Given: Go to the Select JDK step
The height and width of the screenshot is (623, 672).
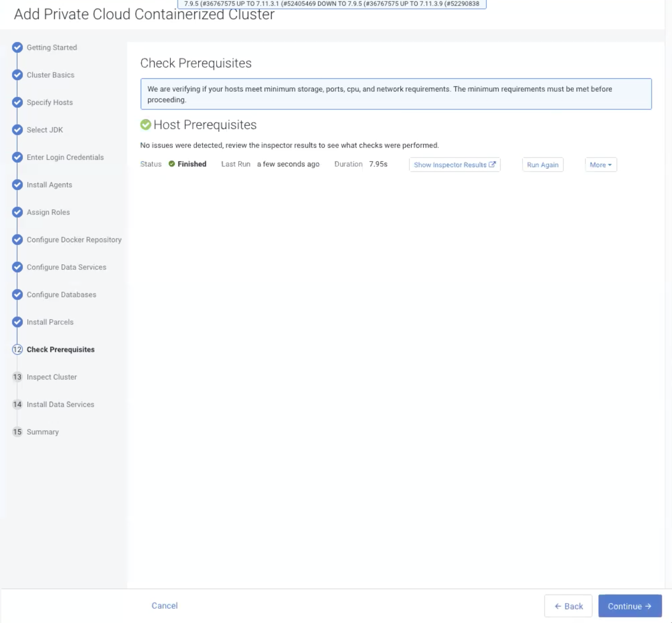Looking at the screenshot, I should [45, 130].
